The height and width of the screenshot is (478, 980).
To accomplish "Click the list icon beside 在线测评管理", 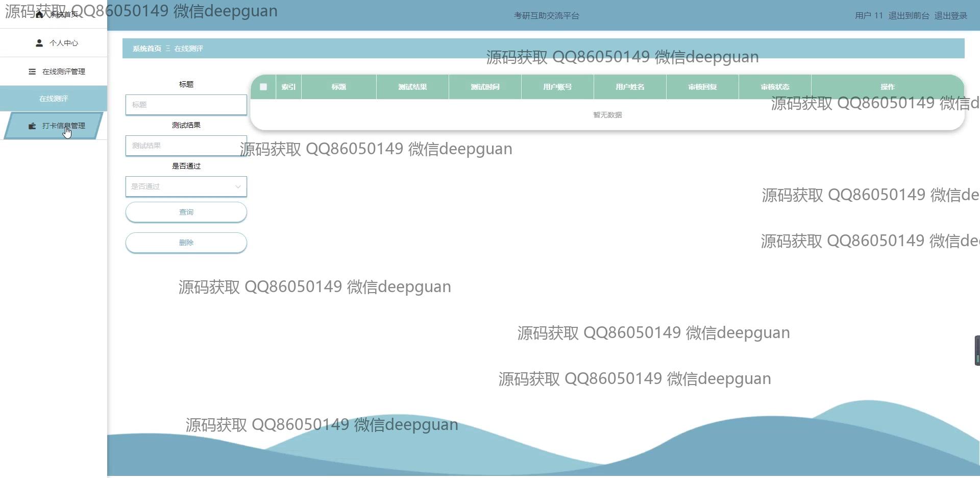I will click(x=32, y=71).
